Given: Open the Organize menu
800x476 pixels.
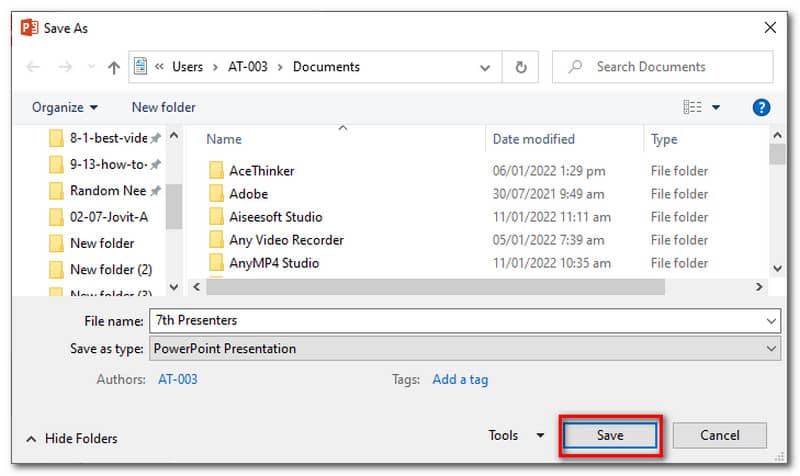Looking at the screenshot, I should (x=65, y=107).
